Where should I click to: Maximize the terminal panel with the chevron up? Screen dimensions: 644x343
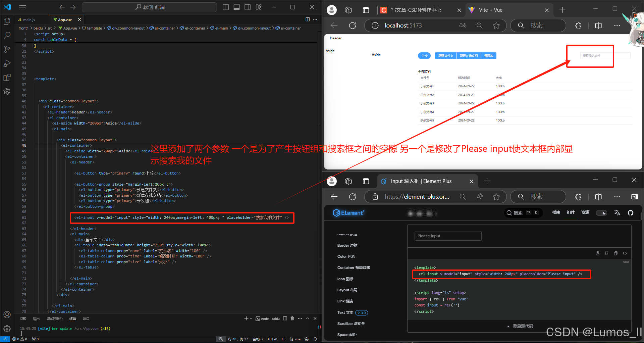(308, 318)
